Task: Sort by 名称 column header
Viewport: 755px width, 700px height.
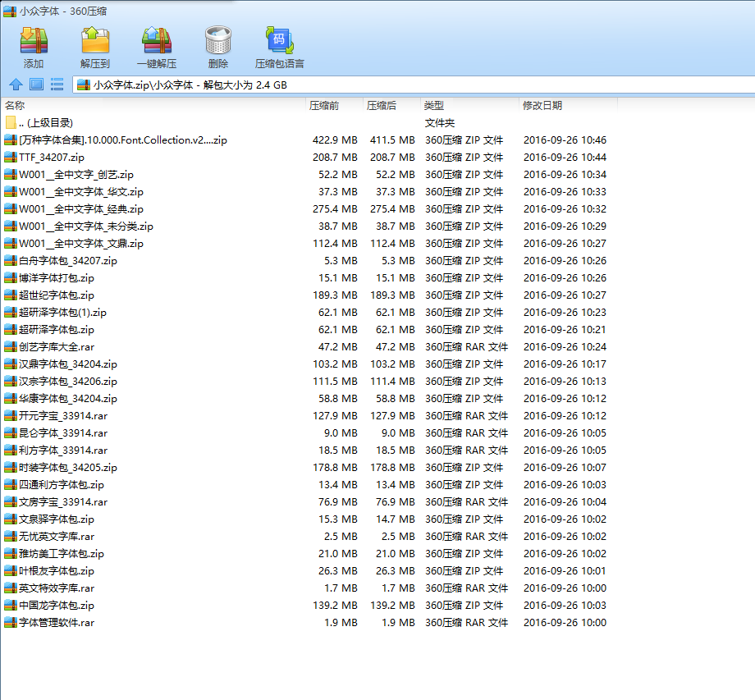Action: point(153,105)
